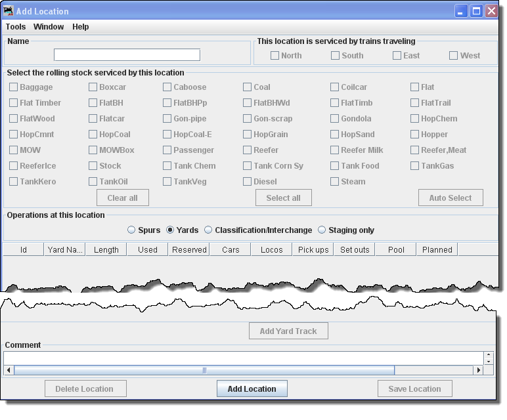Sort by the Length column header

106,249
